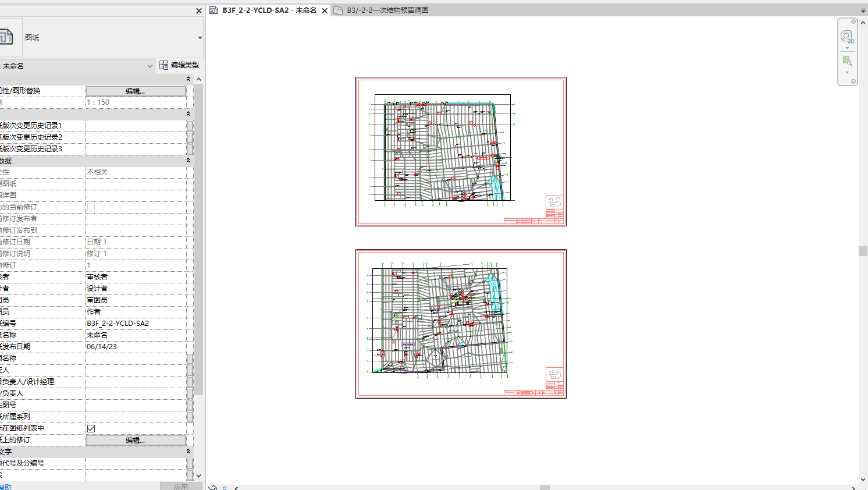Click the sheet number field B3F_2-2-YCLD-SA2

coord(137,324)
